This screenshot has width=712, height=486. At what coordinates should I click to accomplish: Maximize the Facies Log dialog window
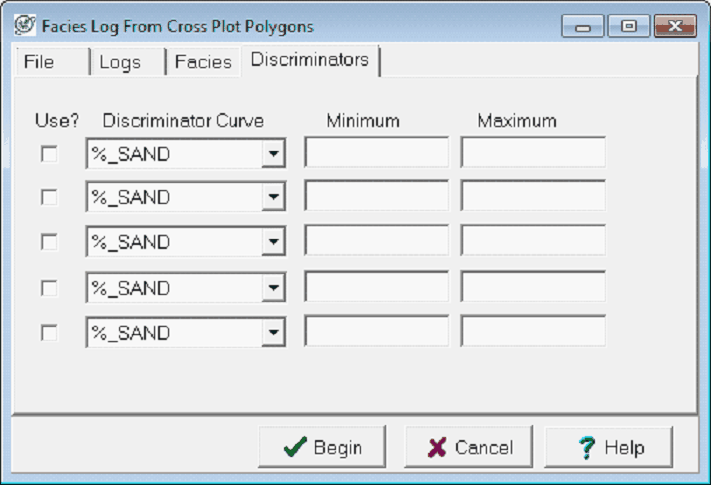tap(630, 26)
